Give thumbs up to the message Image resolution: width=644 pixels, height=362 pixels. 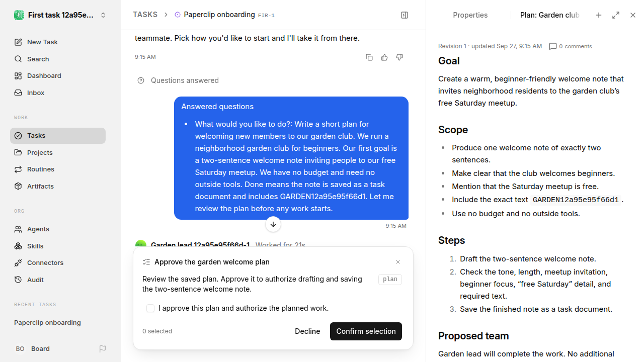click(x=384, y=57)
